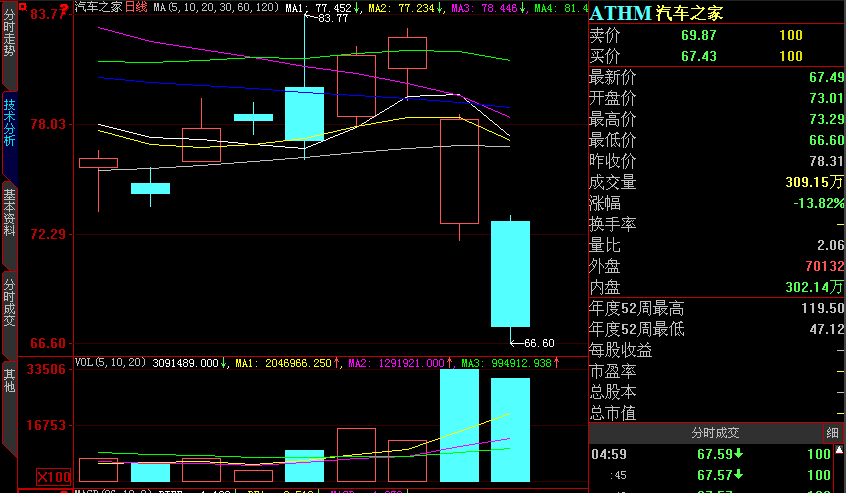The width and height of the screenshot is (846, 493).
Task: Click the 总市值 label
Action: (612, 414)
